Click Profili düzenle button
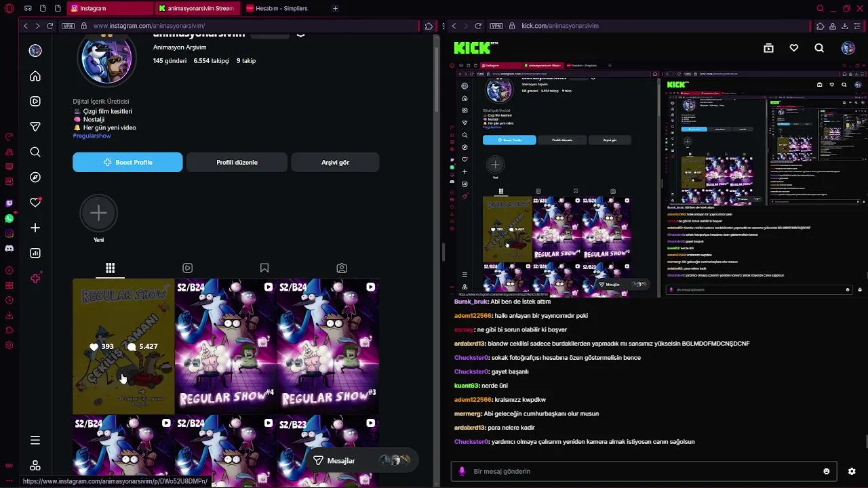The image size is (868, 488). coord(237,162)
